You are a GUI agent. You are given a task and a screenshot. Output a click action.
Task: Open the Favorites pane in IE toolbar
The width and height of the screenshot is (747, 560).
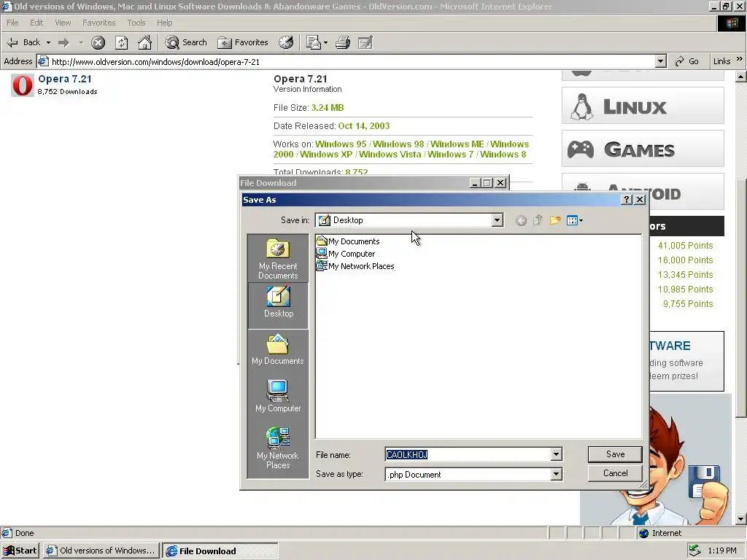coord(243,42)
